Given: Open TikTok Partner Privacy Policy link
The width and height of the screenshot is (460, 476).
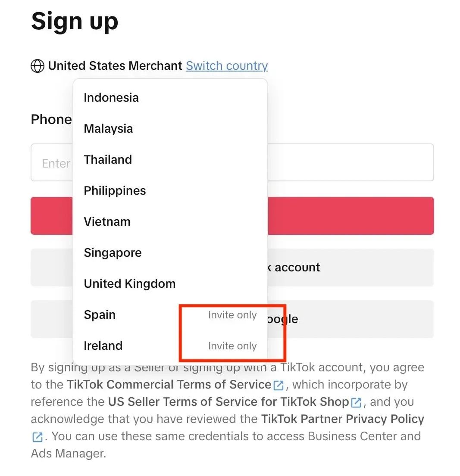Looking at the screenshot, I should pos(342,419).
